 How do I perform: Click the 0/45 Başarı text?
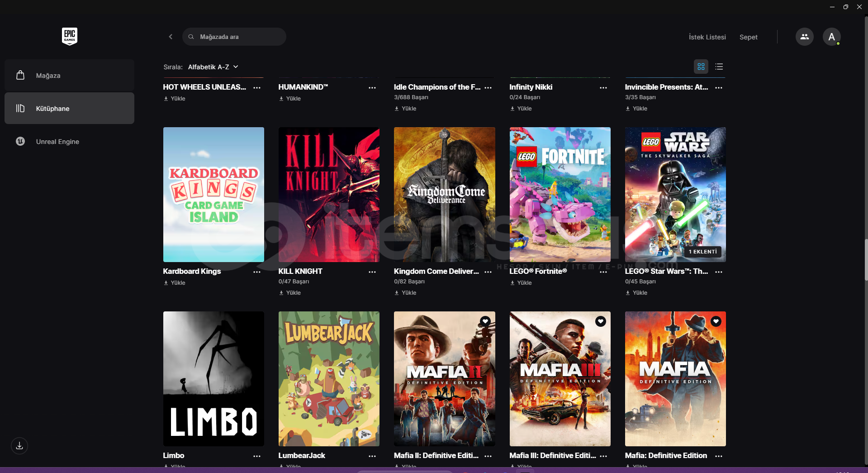tap(640, 282)
